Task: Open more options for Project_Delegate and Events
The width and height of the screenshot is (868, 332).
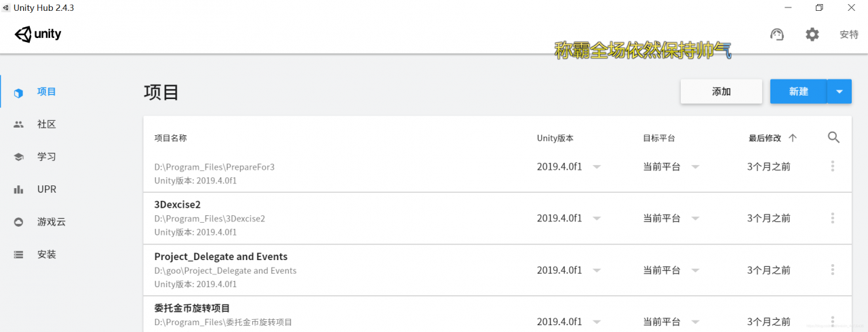Action: pos(833,270)
